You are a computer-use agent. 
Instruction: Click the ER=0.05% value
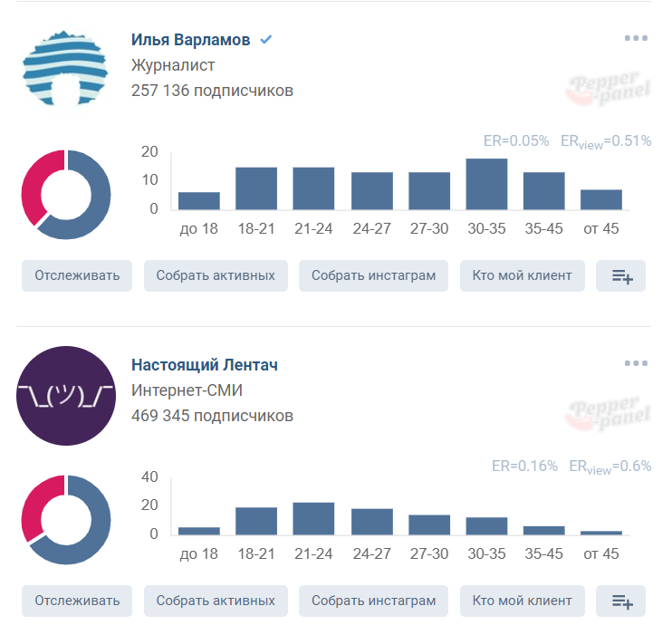point(516,140)
